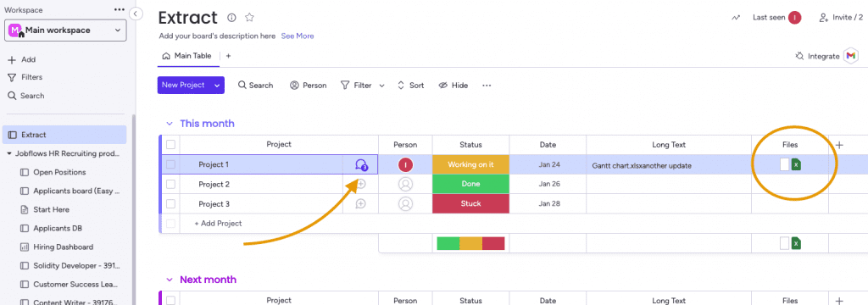
Task: Assign a person to Project 3
Action: [406, 204]
